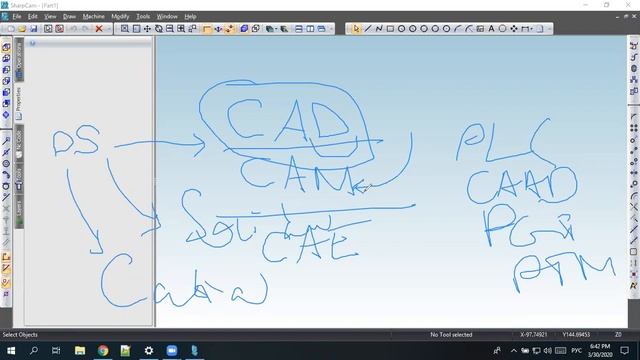The width and height of the screenshot is (640, 360).
Task: Open Zoom app from the taskbar
Action: click(x=172, y=351)
